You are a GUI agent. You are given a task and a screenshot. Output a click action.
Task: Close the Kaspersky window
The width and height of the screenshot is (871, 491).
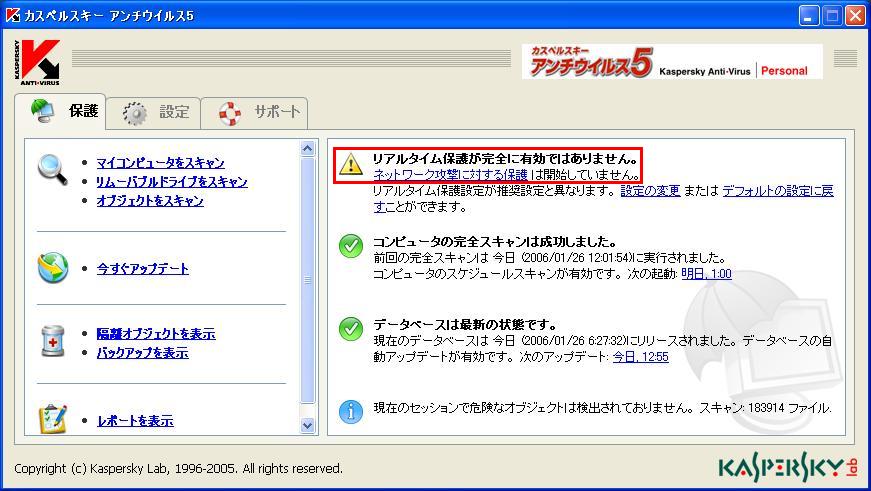pos(855,16)
